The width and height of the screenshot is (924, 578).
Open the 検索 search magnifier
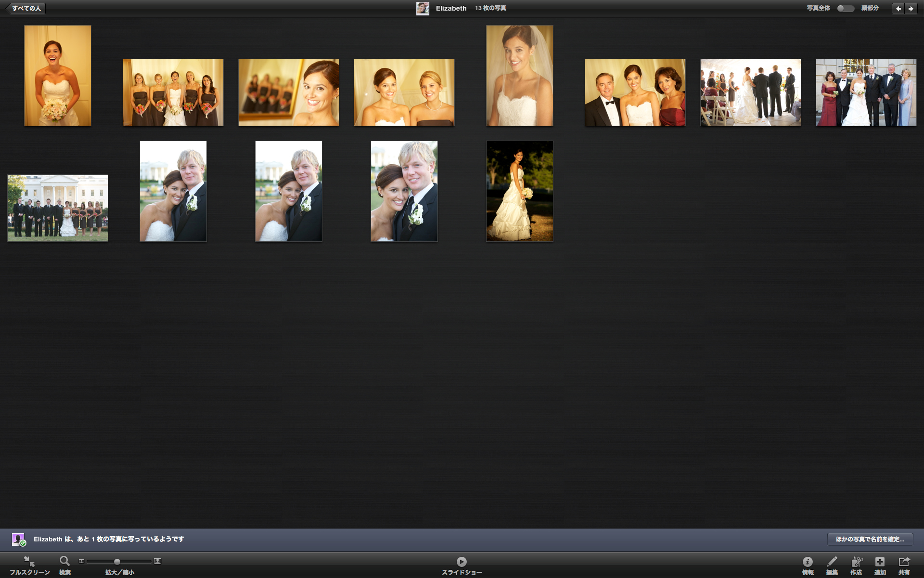click(64, 562)
